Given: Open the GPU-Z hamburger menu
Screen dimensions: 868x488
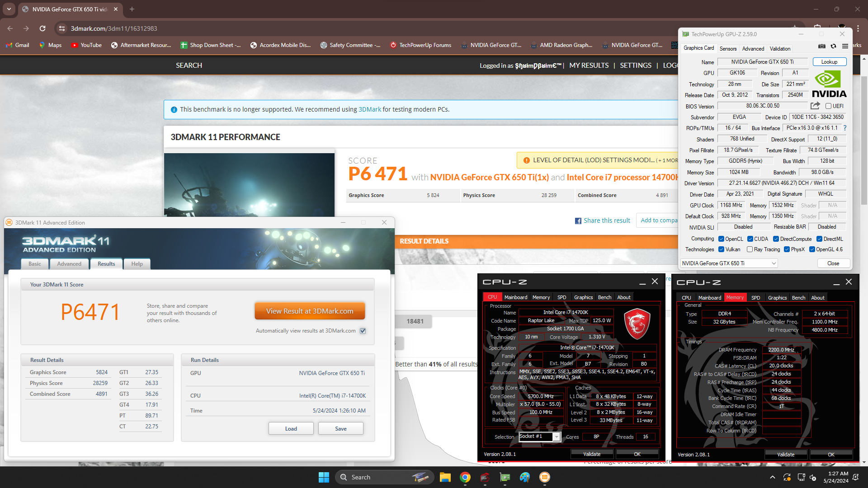Looking at the screenshot, I should (845, 46).
